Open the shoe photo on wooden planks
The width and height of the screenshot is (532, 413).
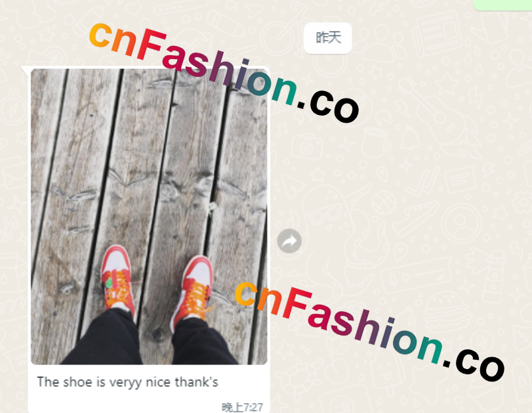click(x=149, y=217)
